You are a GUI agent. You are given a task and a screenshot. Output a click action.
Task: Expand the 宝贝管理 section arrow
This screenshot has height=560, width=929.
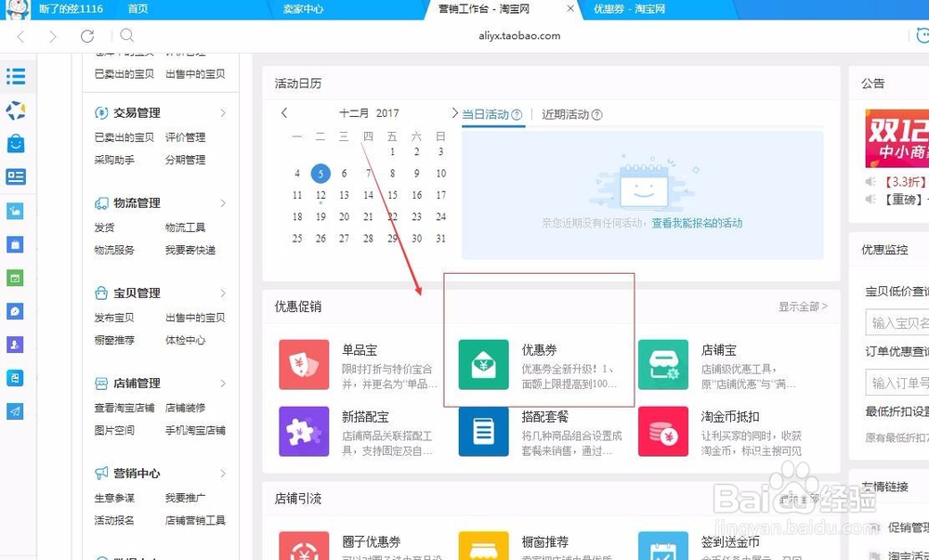[223, 293]
